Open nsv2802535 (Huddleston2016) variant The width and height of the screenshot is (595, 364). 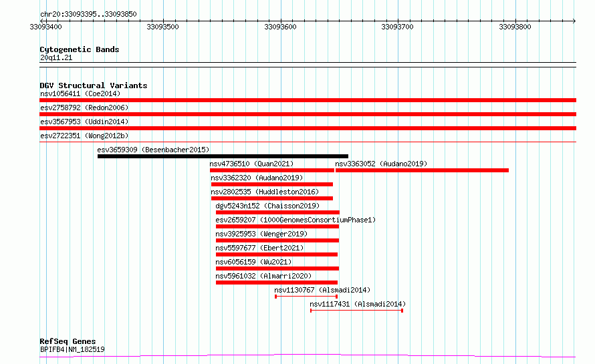265,192
